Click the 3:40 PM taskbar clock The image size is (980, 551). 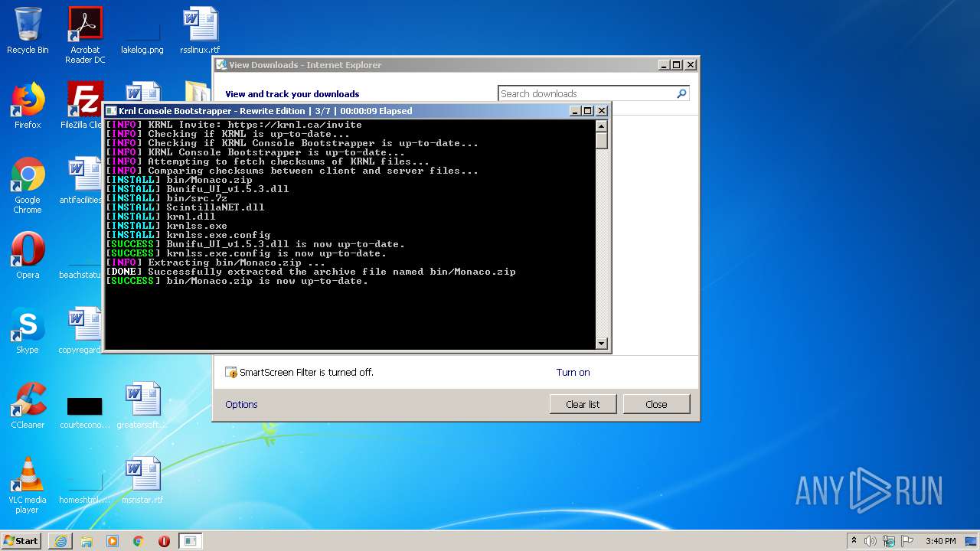point(940,541)
